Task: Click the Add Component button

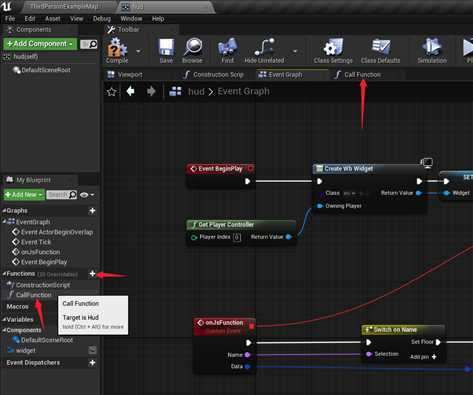Action: [40, 44]
